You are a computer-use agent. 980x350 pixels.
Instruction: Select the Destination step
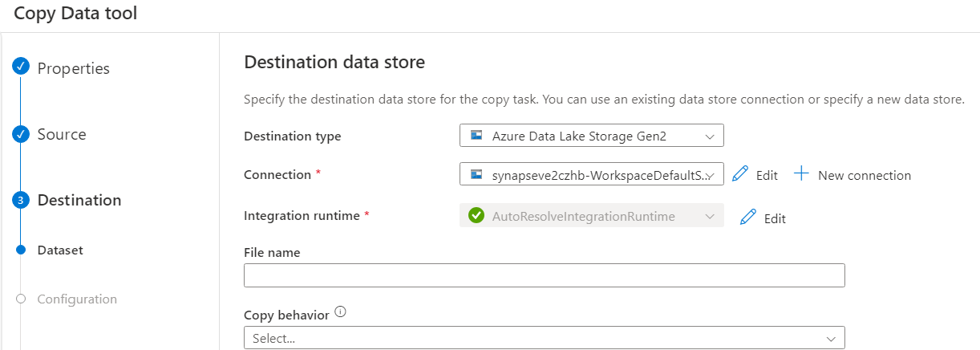[x=79, y=200]
